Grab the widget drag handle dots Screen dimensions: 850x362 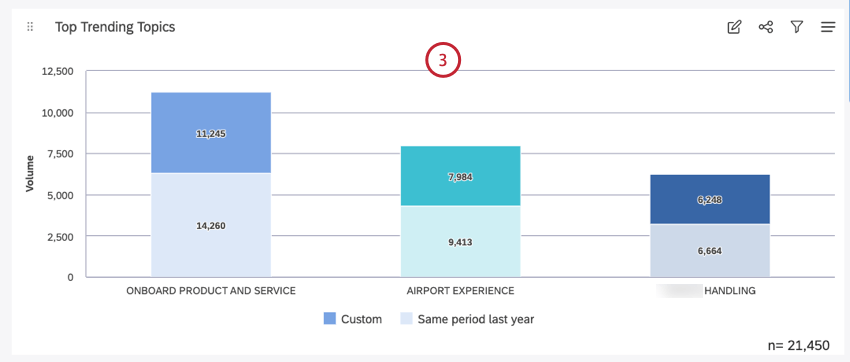point(30,27)
